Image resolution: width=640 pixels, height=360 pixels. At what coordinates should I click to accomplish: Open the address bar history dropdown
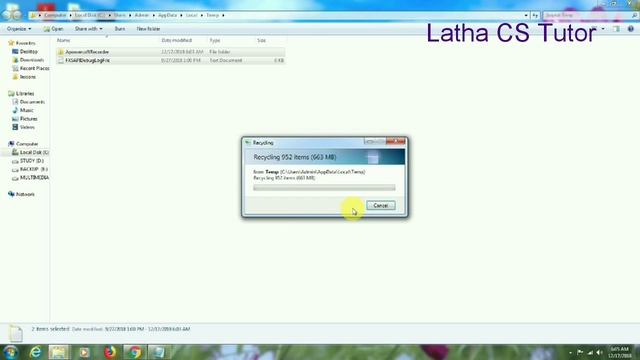click(x=526, y=15)
